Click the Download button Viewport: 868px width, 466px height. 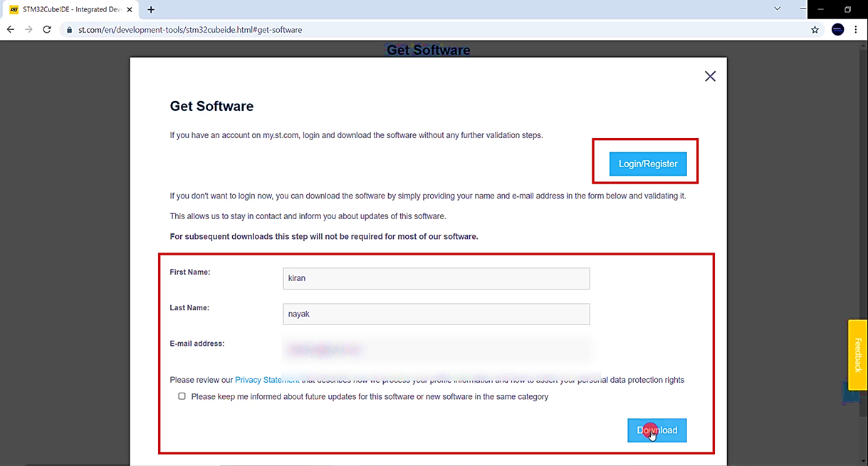click(x=657, y=430)
